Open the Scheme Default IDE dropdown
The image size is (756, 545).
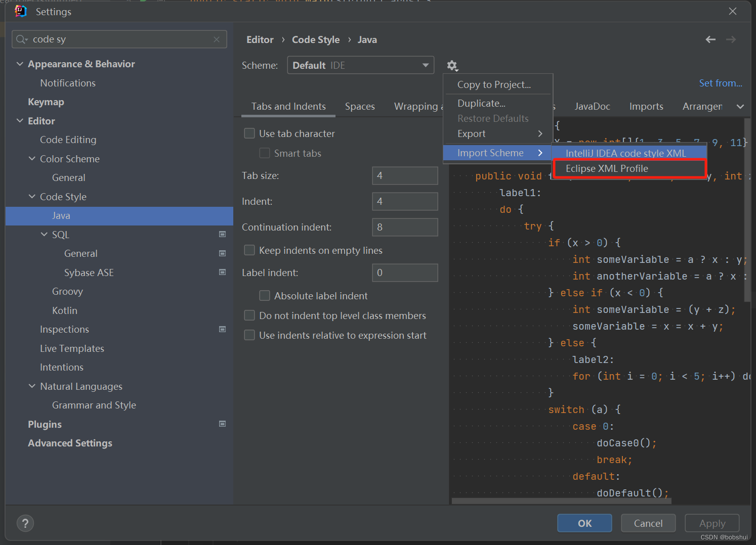[x=361, y=65]
